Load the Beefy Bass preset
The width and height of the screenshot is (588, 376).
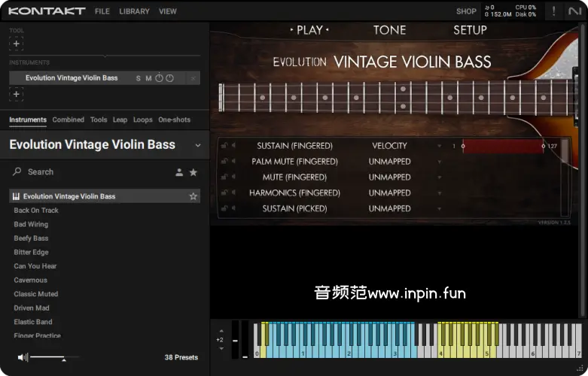(x=31, y=238)
